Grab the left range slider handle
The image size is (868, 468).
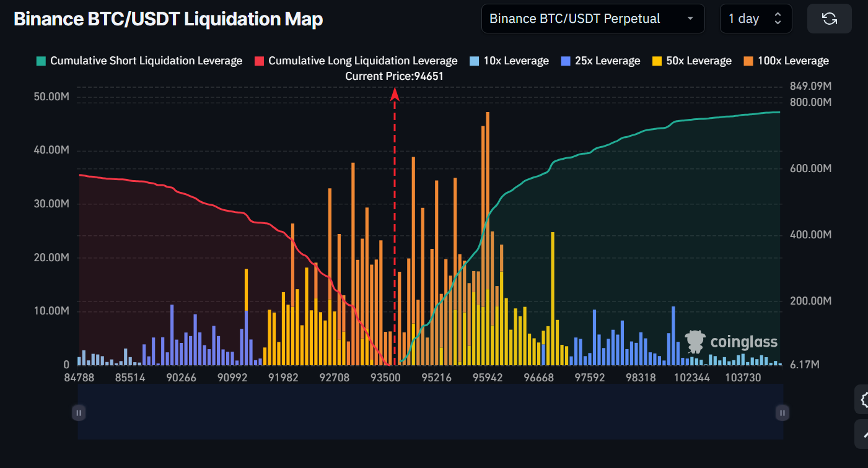pos(79,412)
